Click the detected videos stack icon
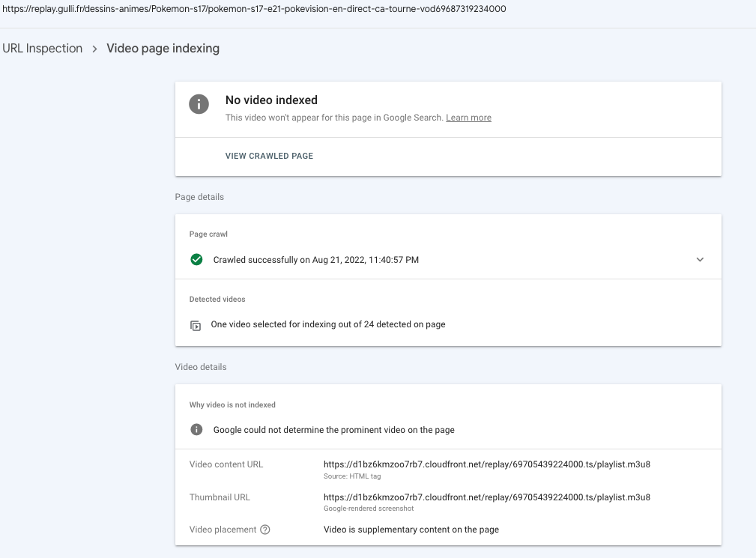Screen dimensions: 756x558 pos(196,325)
